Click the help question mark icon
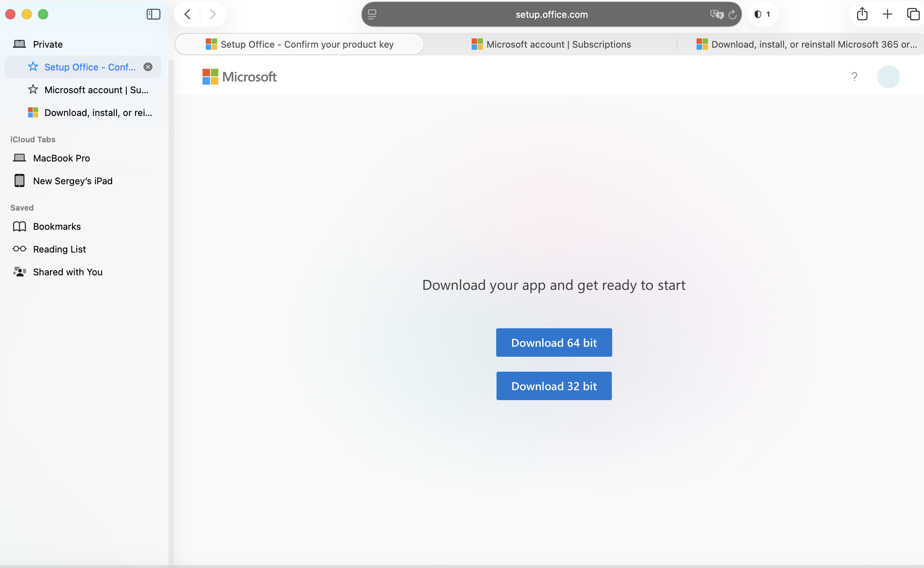 pyautogui.click(x=855, y=76)
